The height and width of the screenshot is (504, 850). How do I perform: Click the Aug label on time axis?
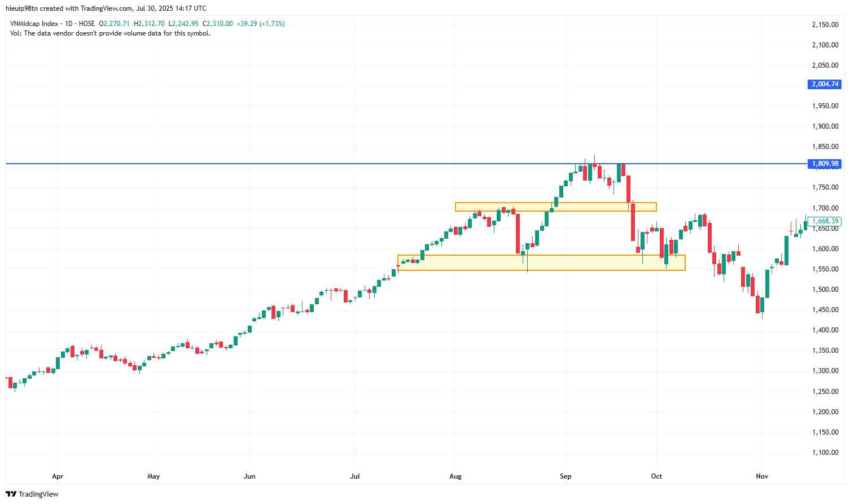(x=455, y=476)
